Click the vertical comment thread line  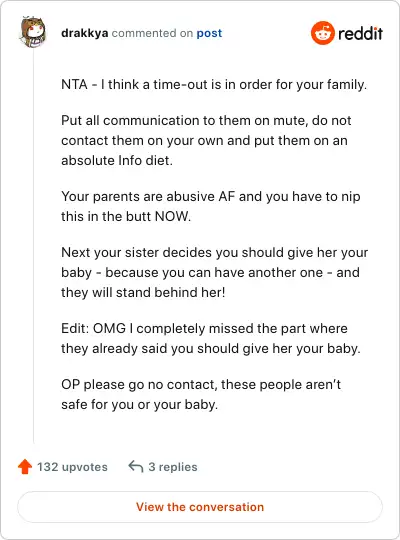point(33,246)
